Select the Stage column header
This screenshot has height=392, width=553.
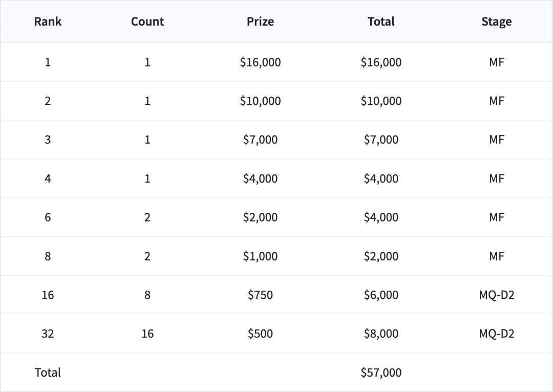click(496, 21)
